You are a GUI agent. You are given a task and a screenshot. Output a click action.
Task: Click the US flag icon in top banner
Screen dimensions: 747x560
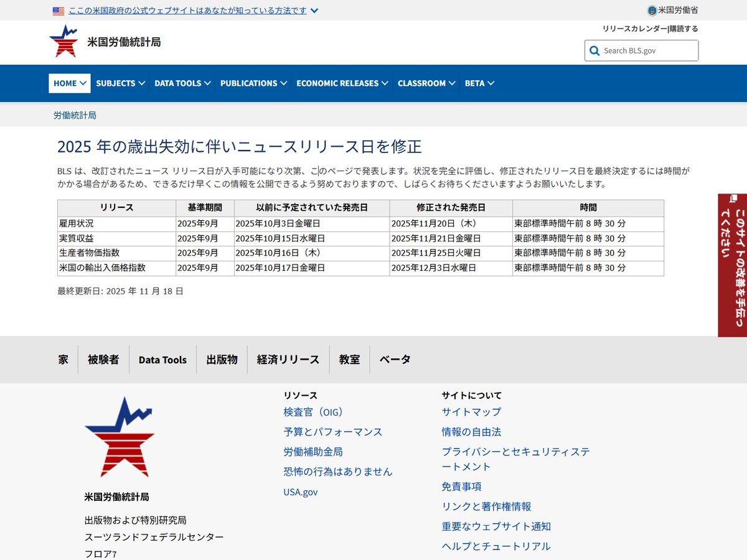pos(59,11)
